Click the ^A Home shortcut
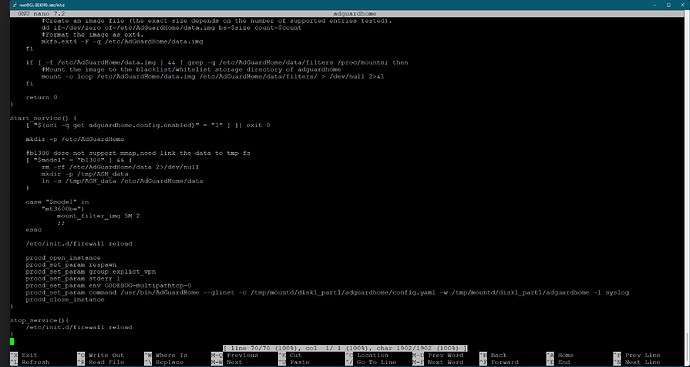This screenshot has width=690, height=367. (x=560, y=355)
